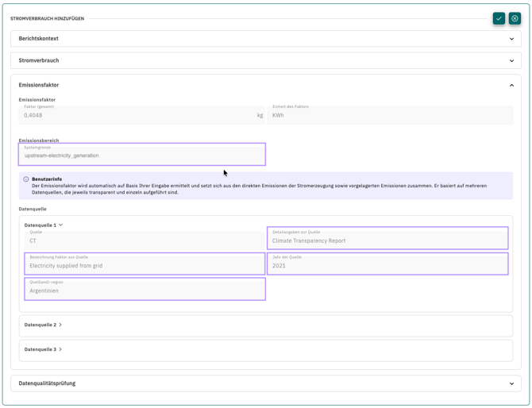Collapse Datenquelle 1 using its chevron
Viewport: 532px width, 408px height.
pyautogui.click(x=61, y=225)
